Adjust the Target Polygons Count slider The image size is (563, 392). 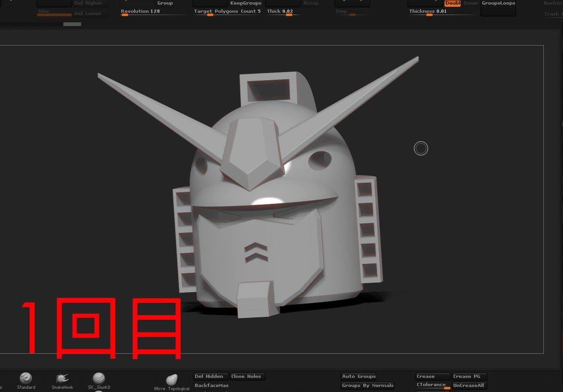click(228, 13)
